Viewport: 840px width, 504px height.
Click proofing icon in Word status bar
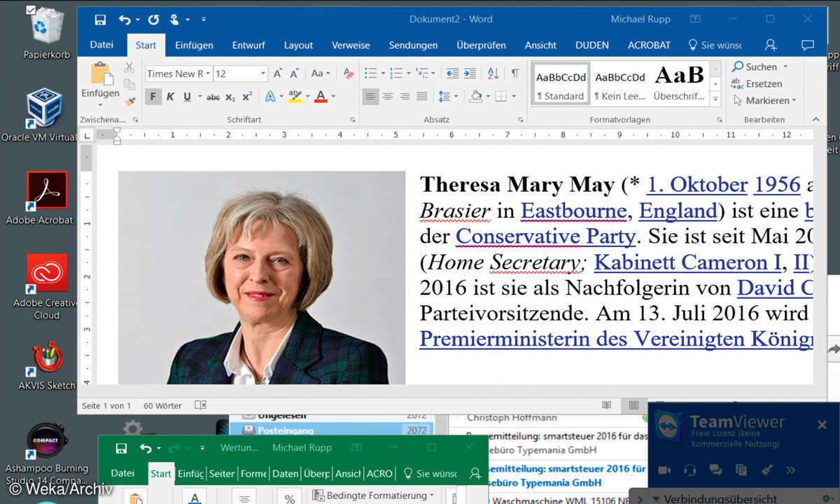pyautogui.click(x=200, y=405)
